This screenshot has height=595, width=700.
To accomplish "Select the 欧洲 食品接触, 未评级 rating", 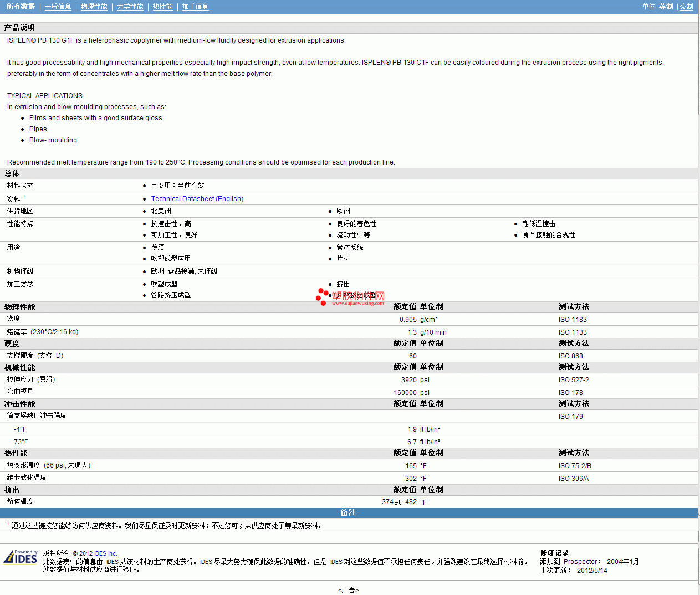I will click(x=185, y=271).
